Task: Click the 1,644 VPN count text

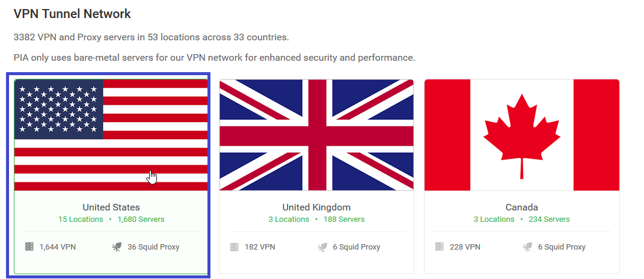Action: coord(58,247)
